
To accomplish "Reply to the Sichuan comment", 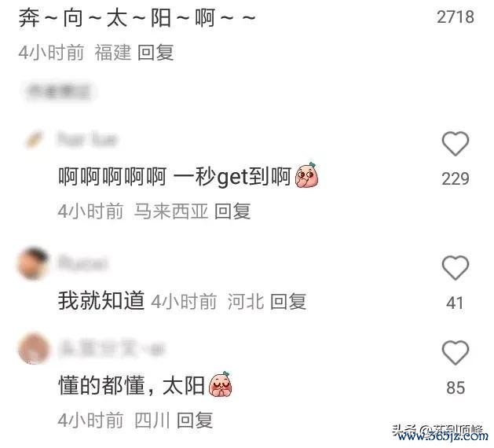I will [195, 420].
